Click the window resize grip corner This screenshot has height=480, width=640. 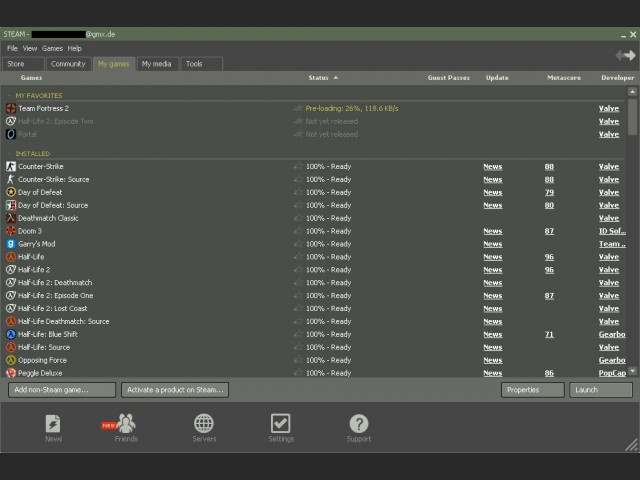click(x=631, y=445)
